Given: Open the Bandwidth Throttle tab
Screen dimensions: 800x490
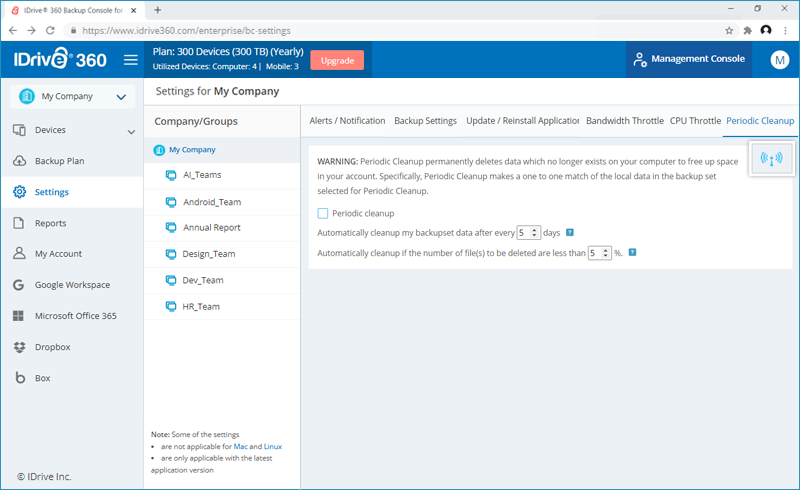Looking at the screenshot, I should click(x=624, y=121).
